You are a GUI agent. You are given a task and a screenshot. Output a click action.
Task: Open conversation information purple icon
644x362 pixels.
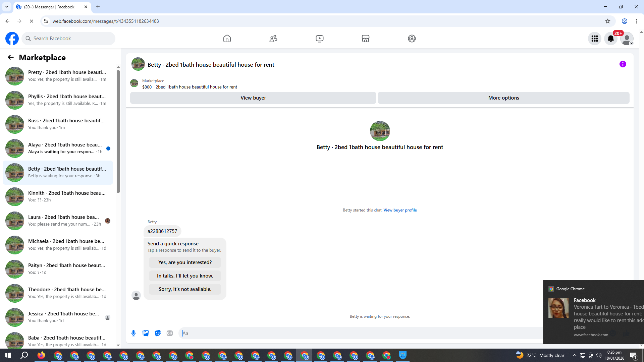coord(623,64)
